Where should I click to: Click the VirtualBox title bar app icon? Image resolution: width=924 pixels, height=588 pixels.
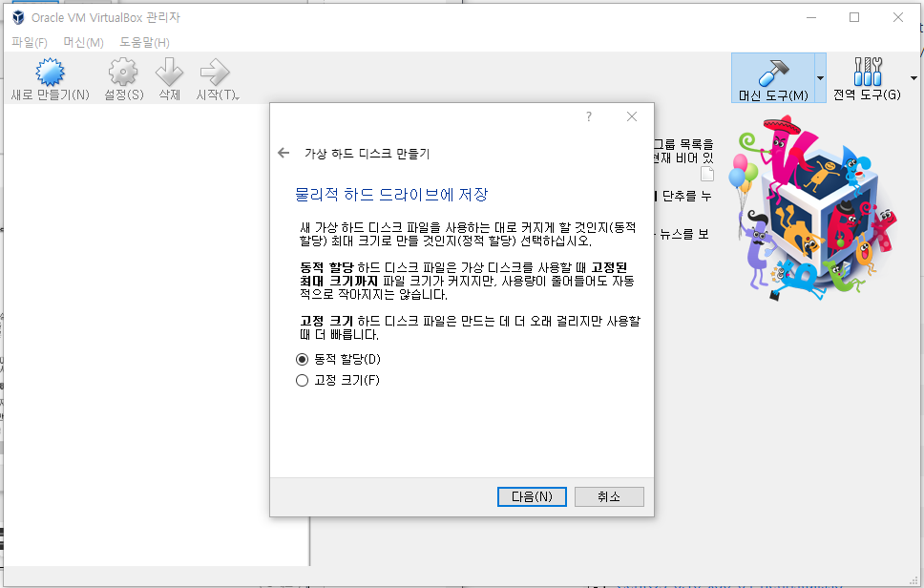(x=18, y=18)
